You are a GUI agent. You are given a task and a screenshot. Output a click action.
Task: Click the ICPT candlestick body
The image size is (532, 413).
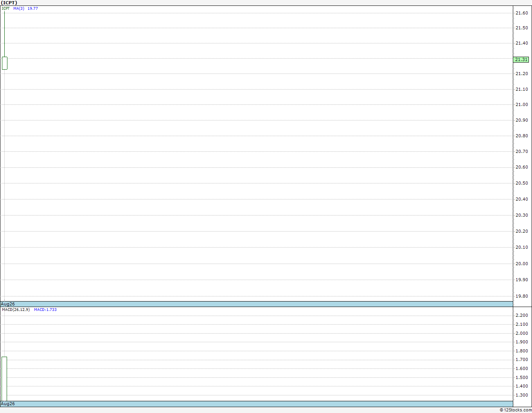tap(5, 63)
